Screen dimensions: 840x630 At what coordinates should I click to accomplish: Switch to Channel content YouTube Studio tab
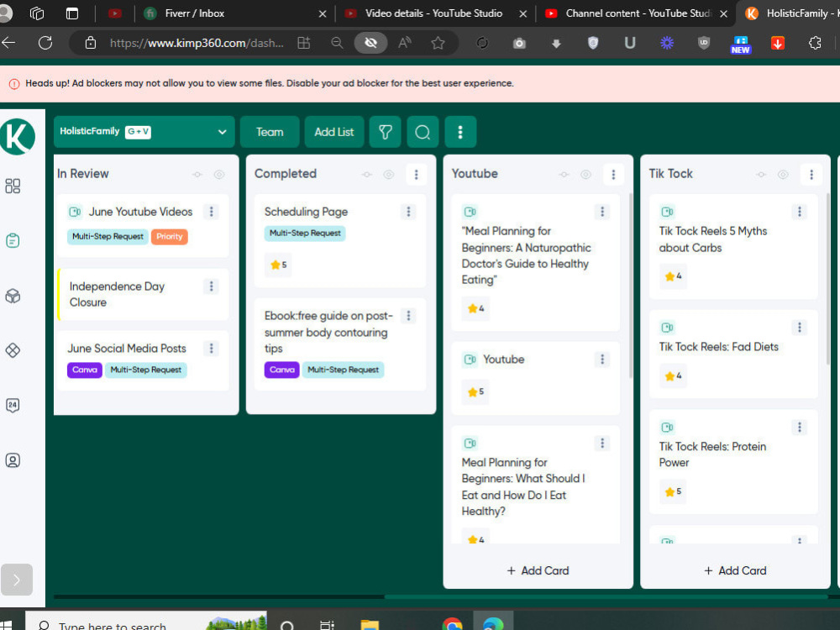point(638,13)
